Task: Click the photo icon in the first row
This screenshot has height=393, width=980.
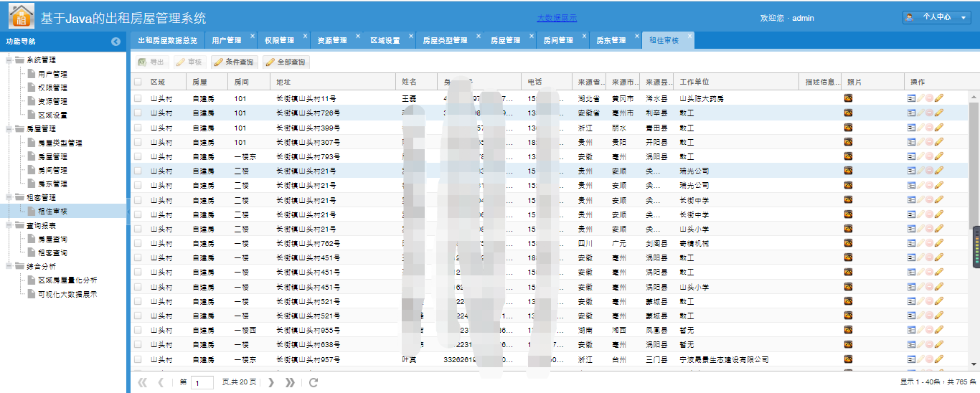Action: (848, 98)
